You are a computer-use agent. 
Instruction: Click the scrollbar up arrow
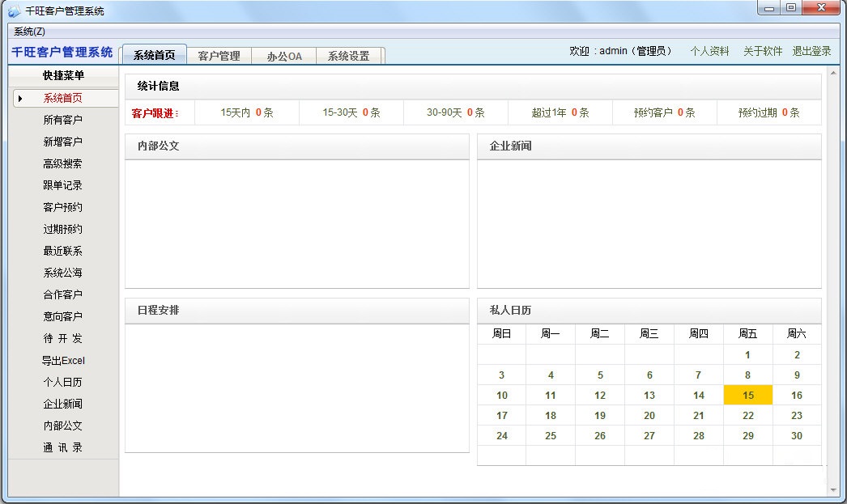833,72
